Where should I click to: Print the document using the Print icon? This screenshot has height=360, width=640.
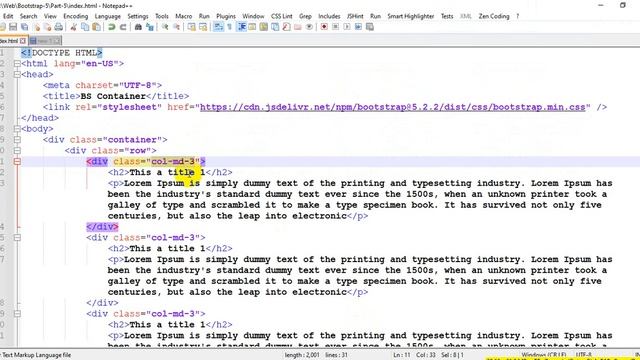pos(58,27)
